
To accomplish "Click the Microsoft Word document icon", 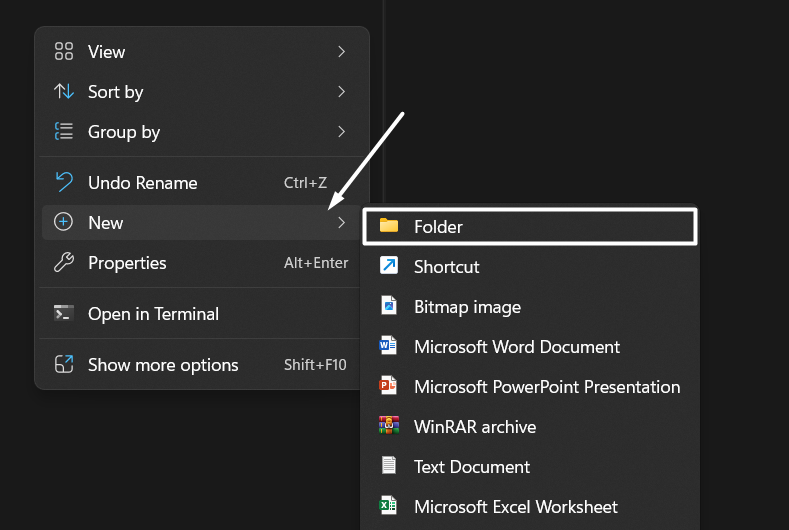I will click(x=389, y=346).
